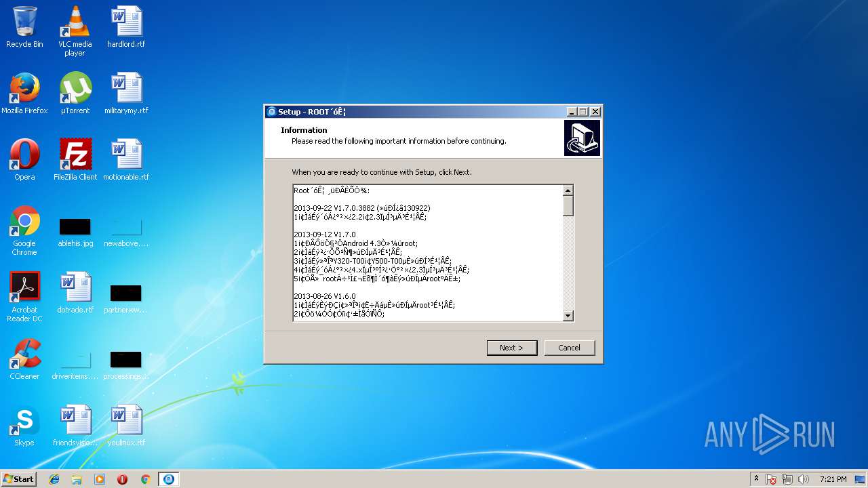The width and height of the screenshot is (868, 488).
Task: Click the Action Center flag tray icon
Action: pos(772,479)
